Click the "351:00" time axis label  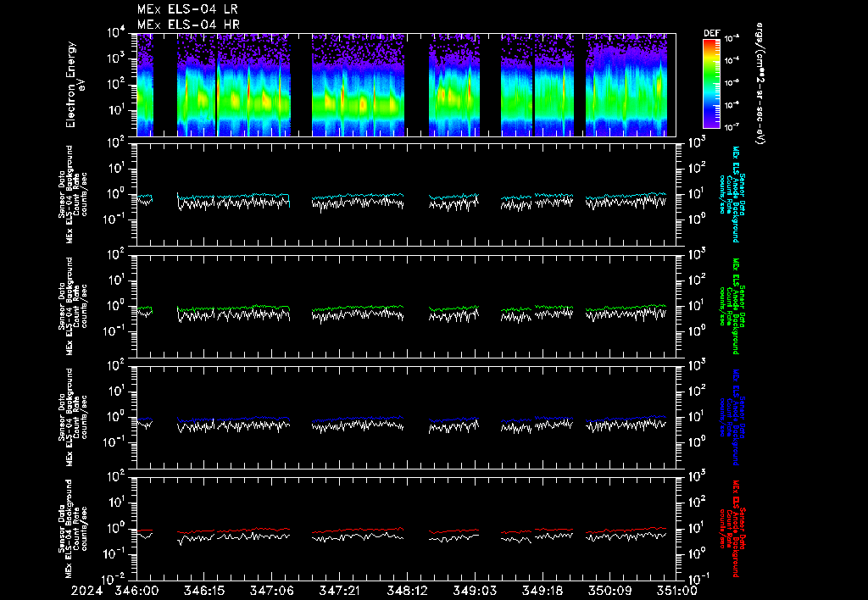click(676, 591)
